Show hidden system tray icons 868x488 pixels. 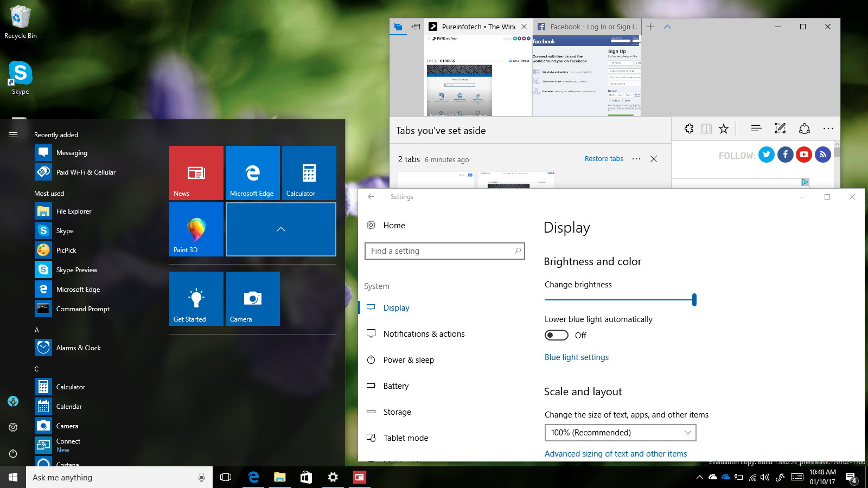click(x=700, y=477)
